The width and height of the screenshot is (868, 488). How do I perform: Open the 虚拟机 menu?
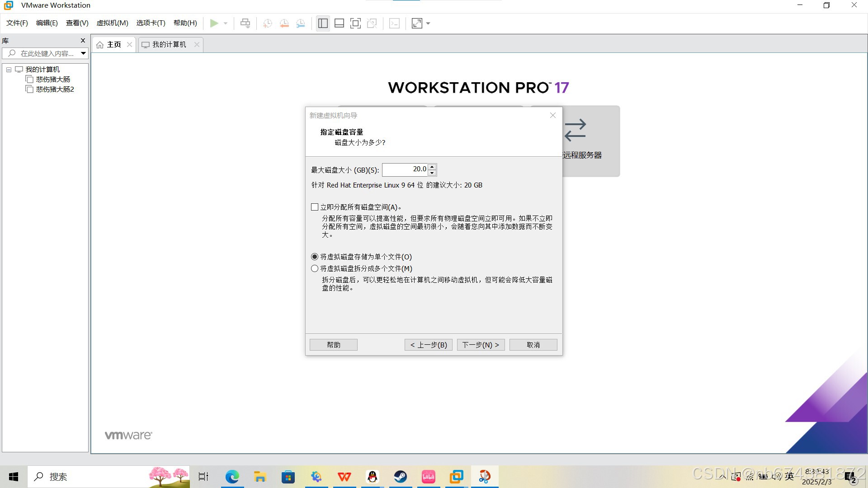point(112,23)
